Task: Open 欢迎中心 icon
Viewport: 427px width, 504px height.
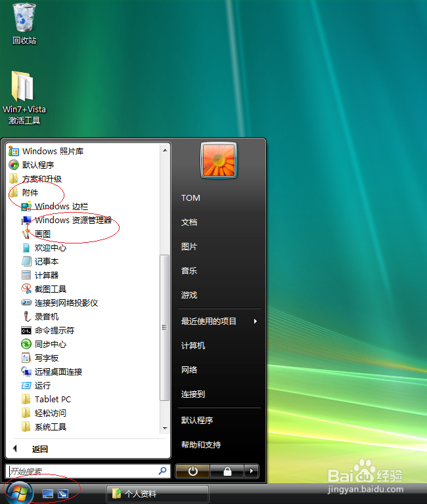Action: click(26, 248)
